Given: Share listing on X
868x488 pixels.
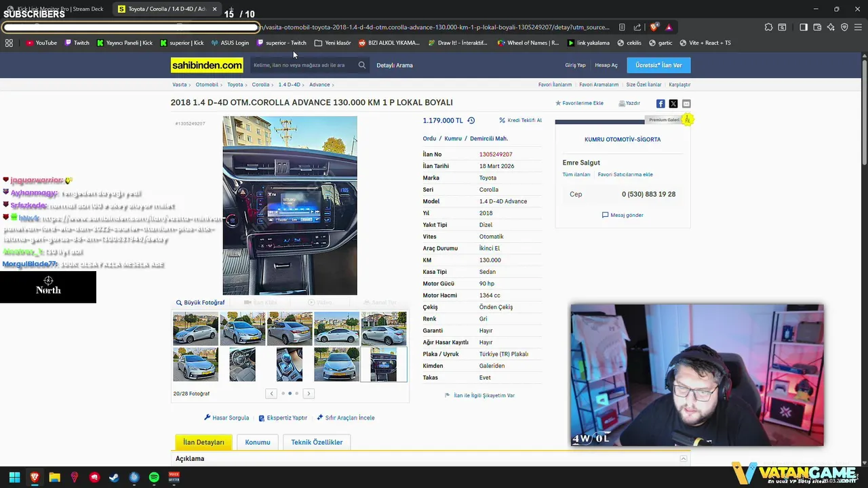Looking at the screenshot, I should pyautogui.click(x=673, y=104).
